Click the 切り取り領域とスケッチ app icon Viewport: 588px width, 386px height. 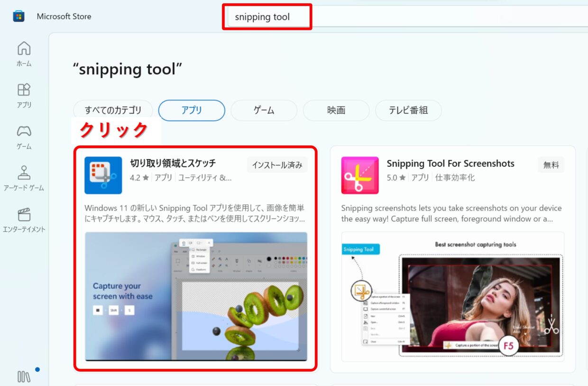(x=103, y=175)
